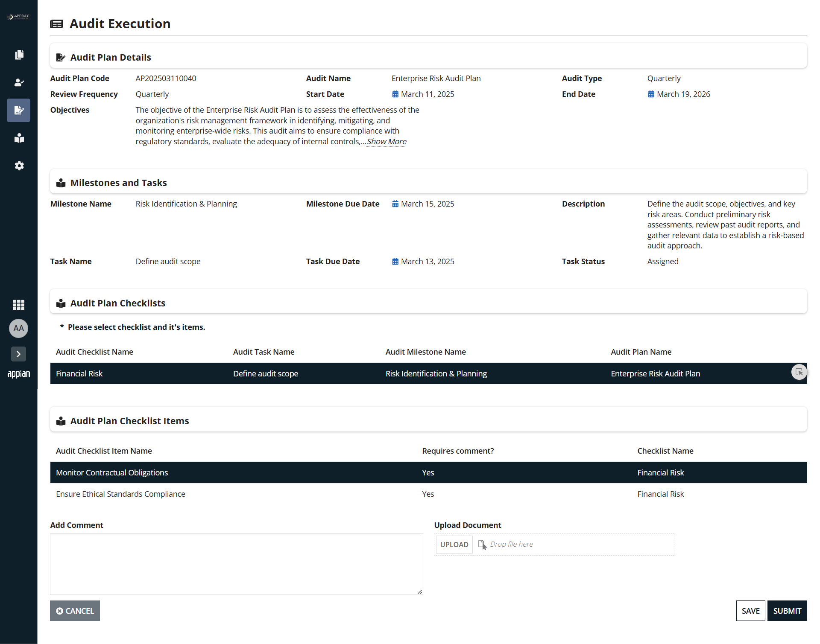
Task: Click the SAVE button
Action: [750, 611]
